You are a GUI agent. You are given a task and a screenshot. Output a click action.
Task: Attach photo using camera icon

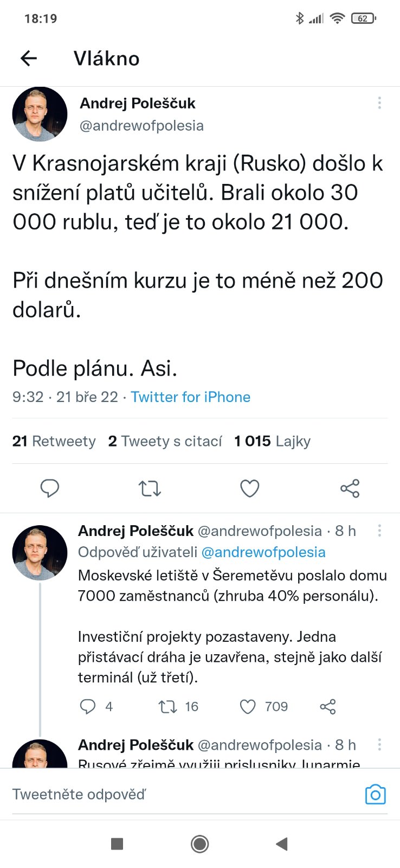click(375, 794)
